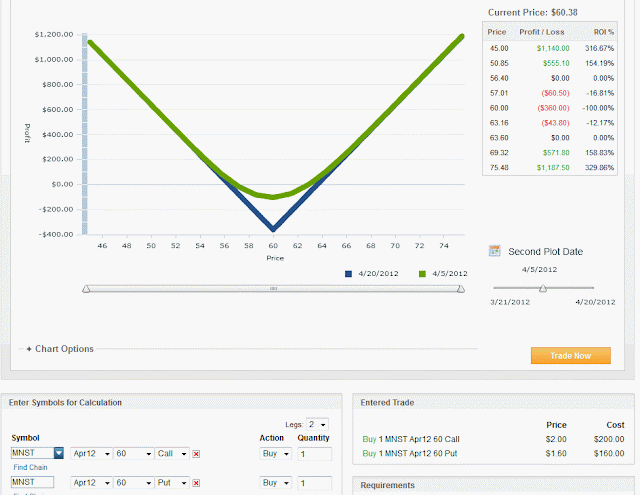Screen dimensions: 640x495
Task: Remove the first leg with red X
Action: [196, 454]
